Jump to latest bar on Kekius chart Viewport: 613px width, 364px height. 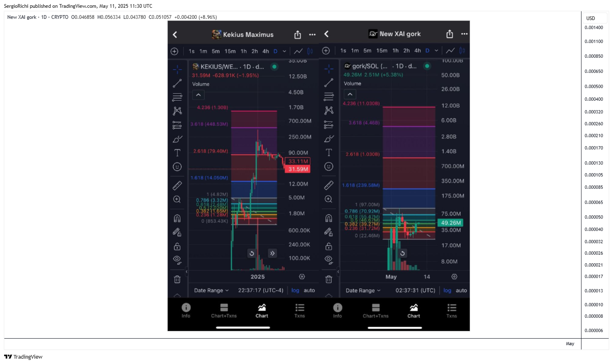point(272,253)
